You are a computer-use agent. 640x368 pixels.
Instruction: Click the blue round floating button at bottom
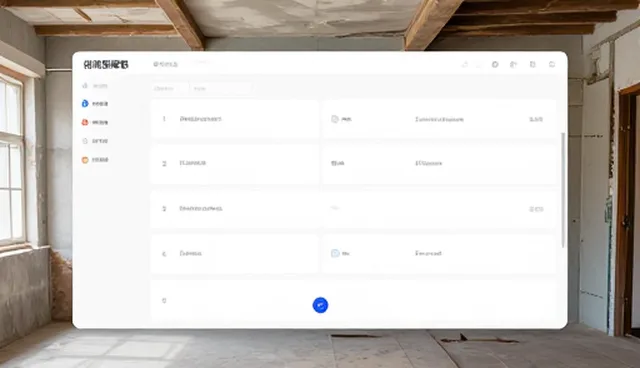coord(320,305)
